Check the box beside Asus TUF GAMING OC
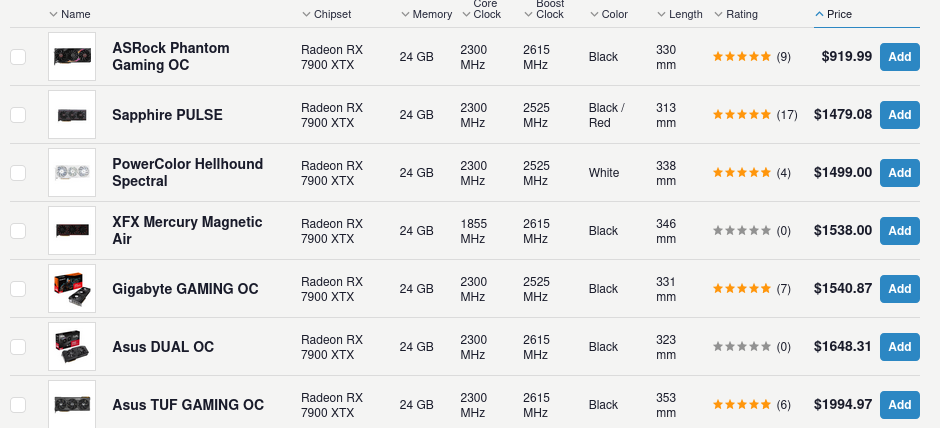This screenshot has width=940, height=428. [18, 405]
